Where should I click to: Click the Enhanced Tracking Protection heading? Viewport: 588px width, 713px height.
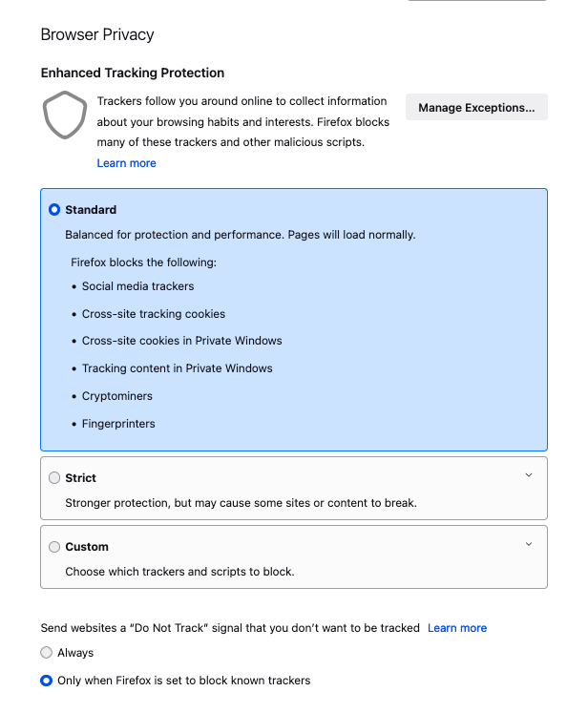(133, 73)
